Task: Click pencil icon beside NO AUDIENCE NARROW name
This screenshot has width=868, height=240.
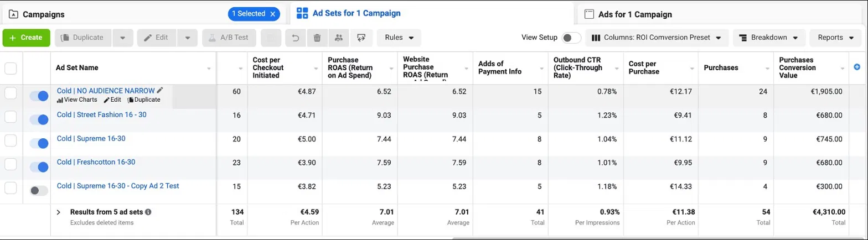Action: [x=160, y=90]
